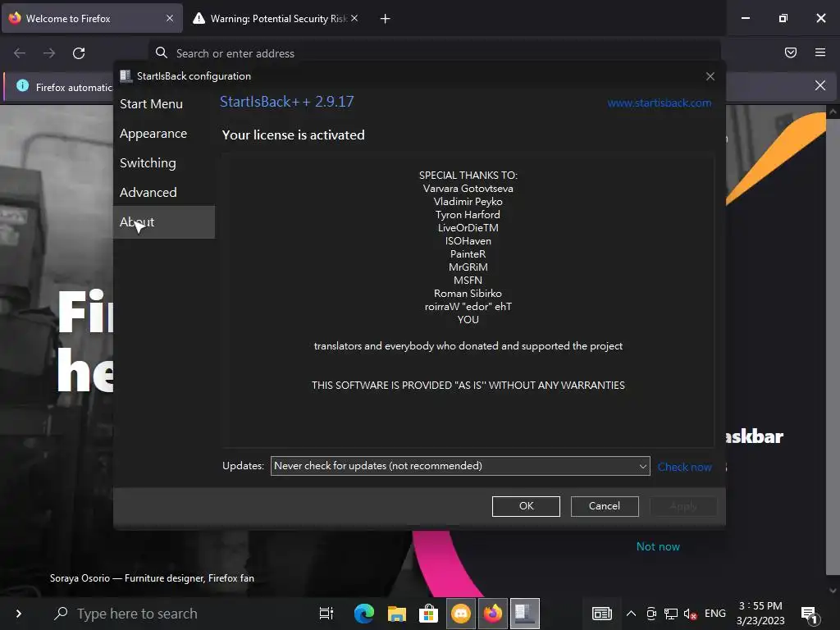840x630 pixels.
Task: Click StartIsBack configuration taskbar icon
Action: coord(525,614)
